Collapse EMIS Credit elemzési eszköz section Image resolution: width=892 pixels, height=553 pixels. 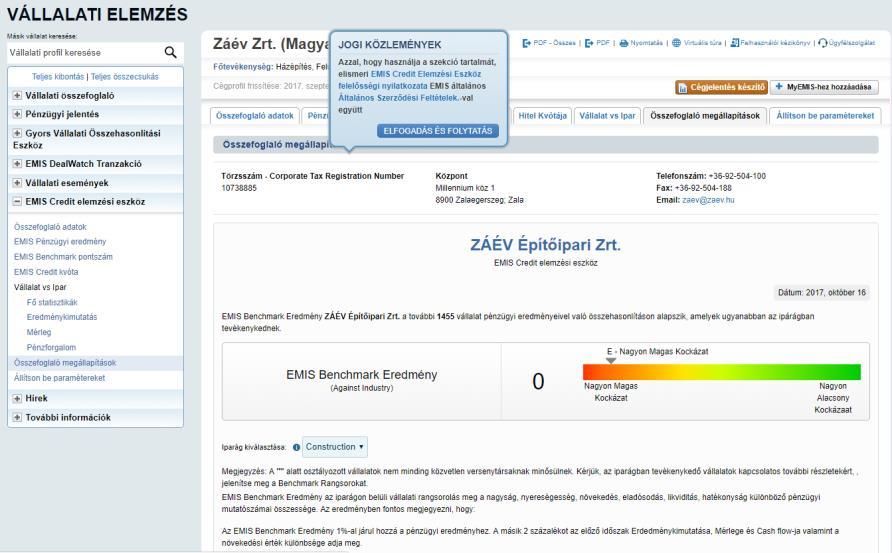(17, 201)
